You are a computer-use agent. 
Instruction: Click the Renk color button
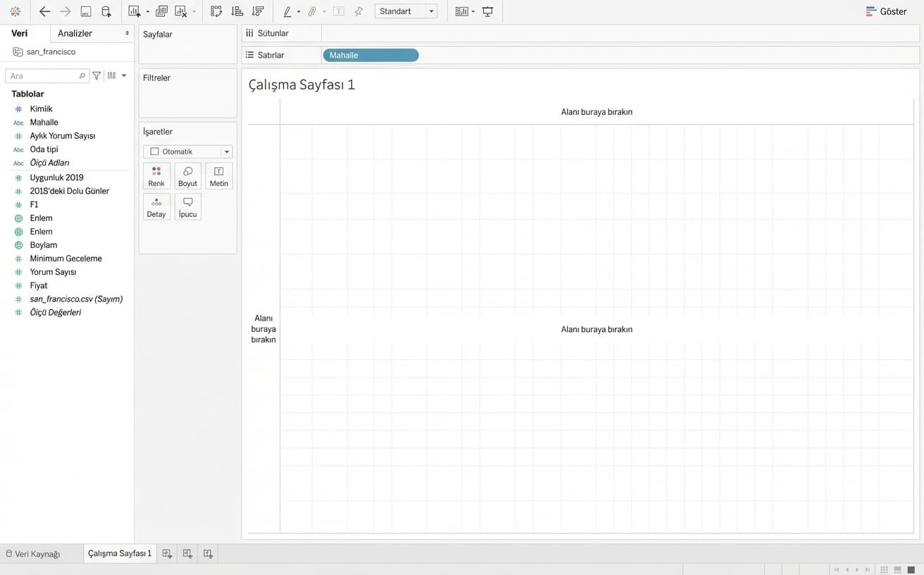(x=156, y=176)
